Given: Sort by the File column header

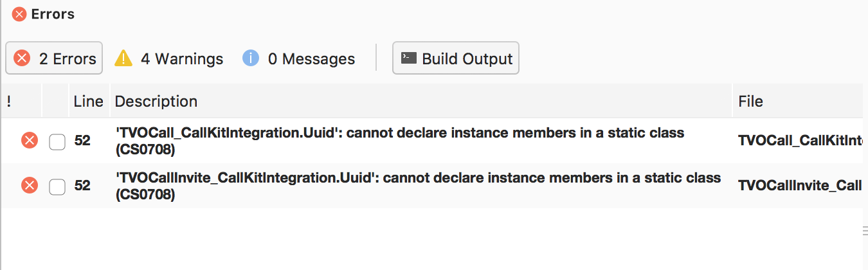Looking at the screenshot, I should (800, 101).
